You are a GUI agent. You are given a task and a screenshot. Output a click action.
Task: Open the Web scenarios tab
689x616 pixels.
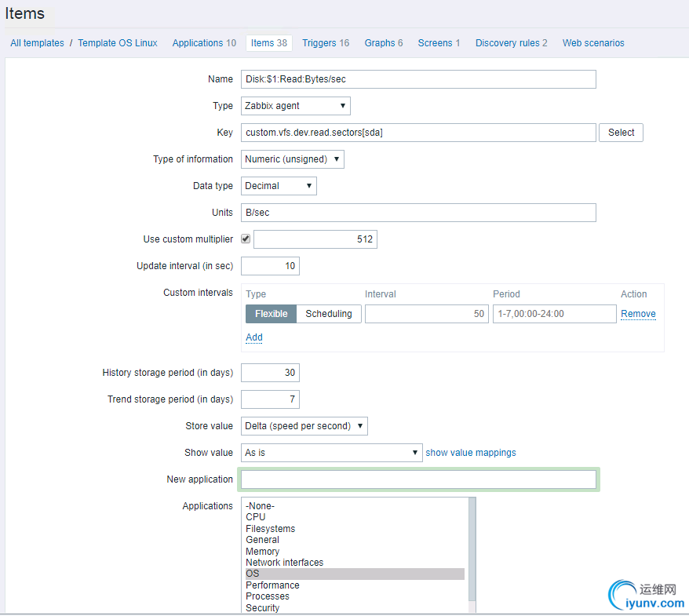tap(593, 43)
